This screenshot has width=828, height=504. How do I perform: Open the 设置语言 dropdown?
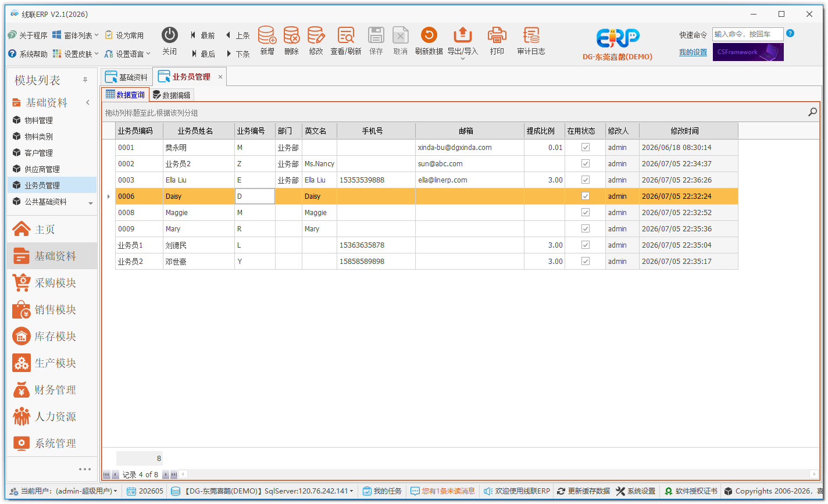[x=127, y=53]
